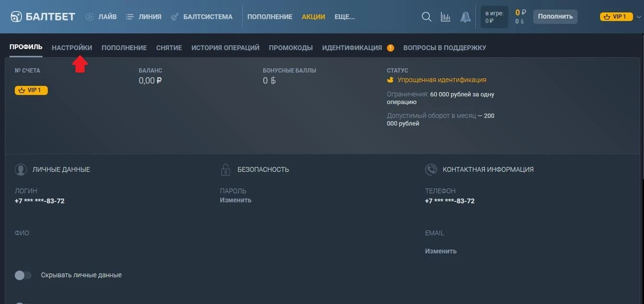The height and width of the screenshot is (304, 644).
Task: Open the search magnifier icon
Action: 427,17
